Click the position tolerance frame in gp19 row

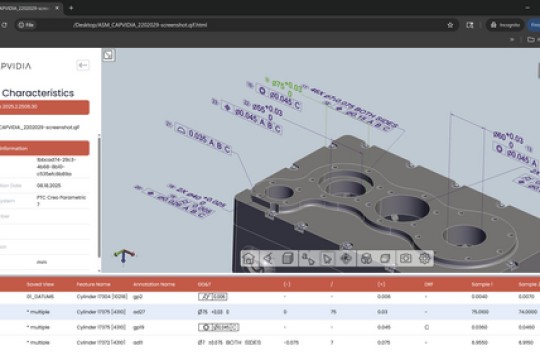pos(219,327)
